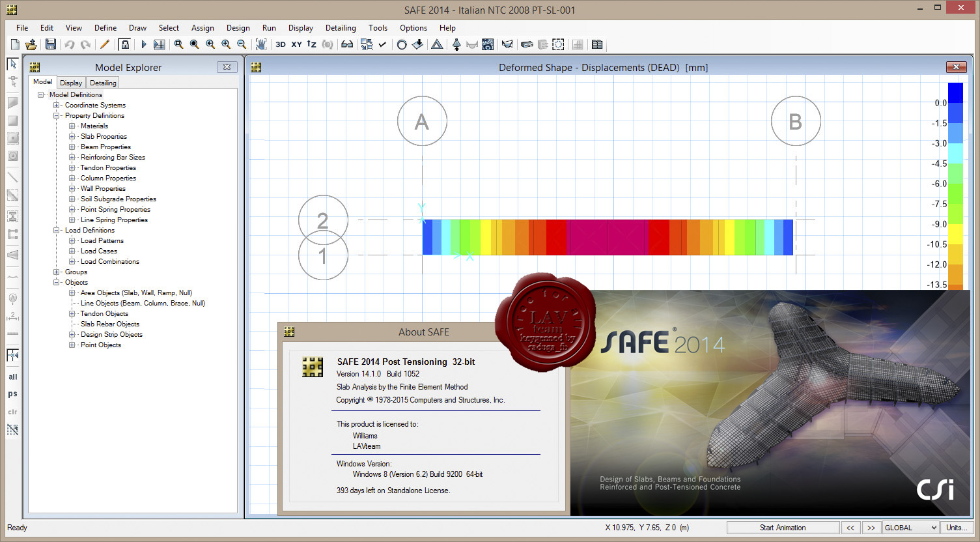Expand the Design Strip Objects node

point(72,334)
